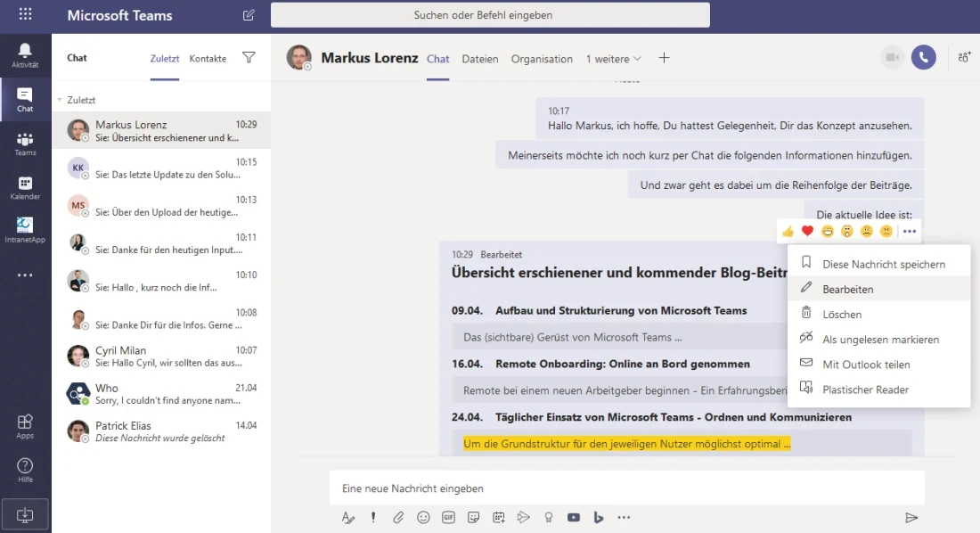React with the thumbs up emoji
The width and height of the screenshot is (980, 533).
click(x=788, y=232)
